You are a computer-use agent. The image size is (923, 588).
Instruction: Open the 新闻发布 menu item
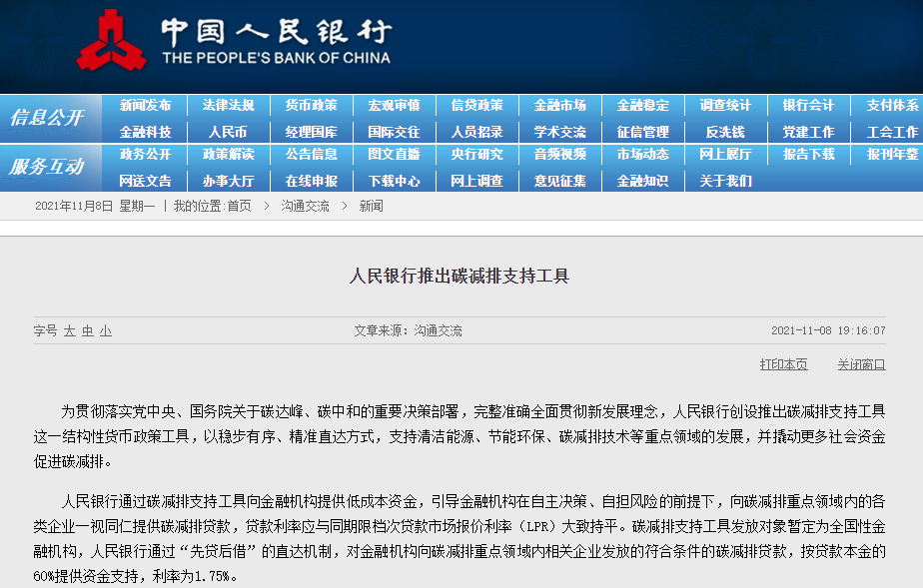click(145, 105)
